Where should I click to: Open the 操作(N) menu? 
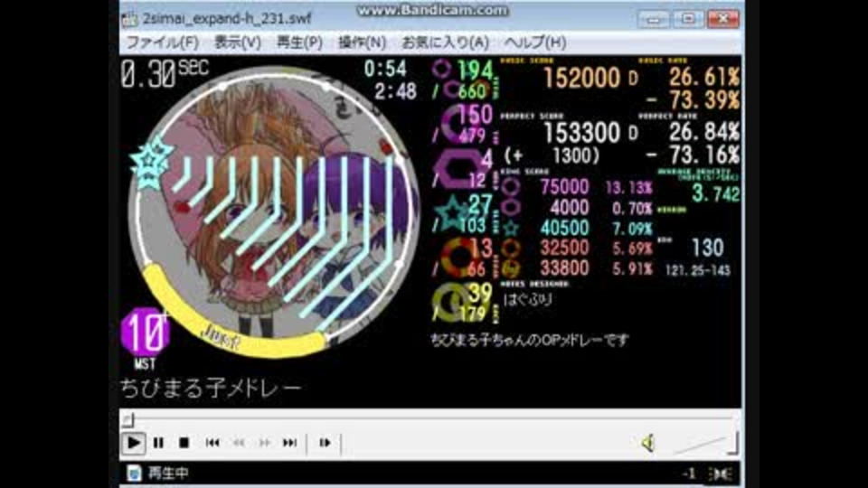[x=362, y=42]
